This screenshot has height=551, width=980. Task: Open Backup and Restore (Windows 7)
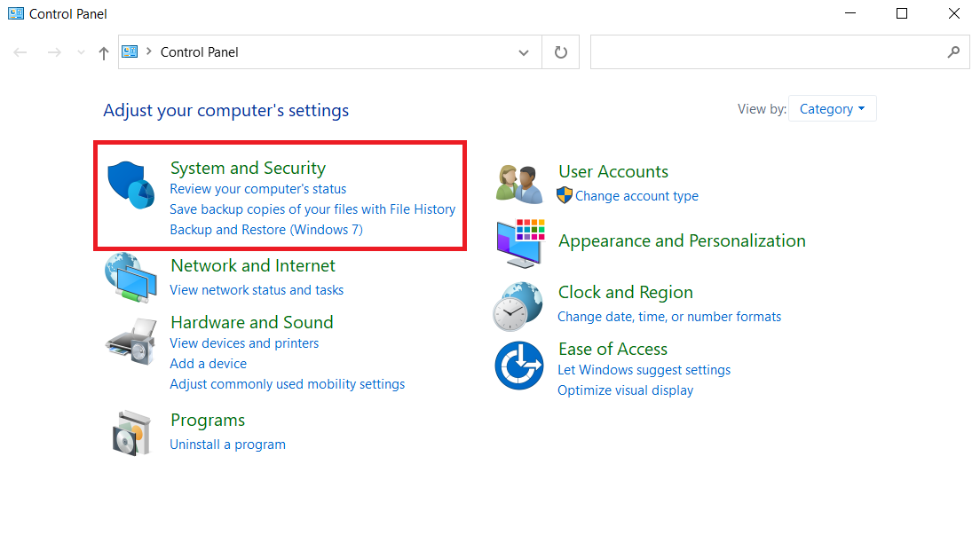coord(266,229)
